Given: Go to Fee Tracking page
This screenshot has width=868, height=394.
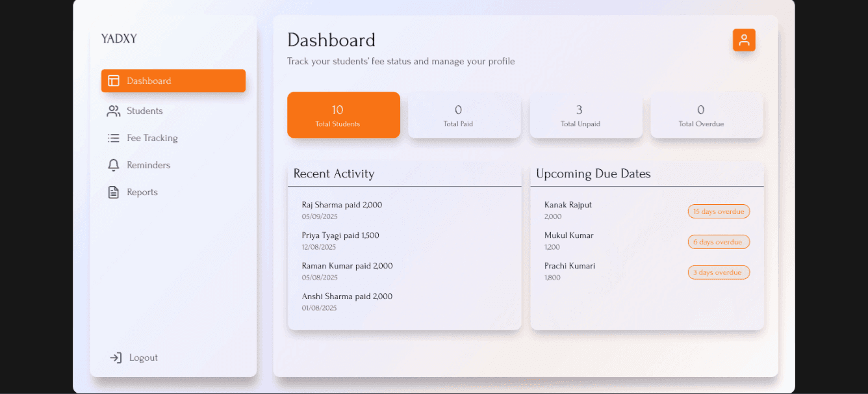Looking at the screenshot, I should pyautogui.click(x=152, y=138).
